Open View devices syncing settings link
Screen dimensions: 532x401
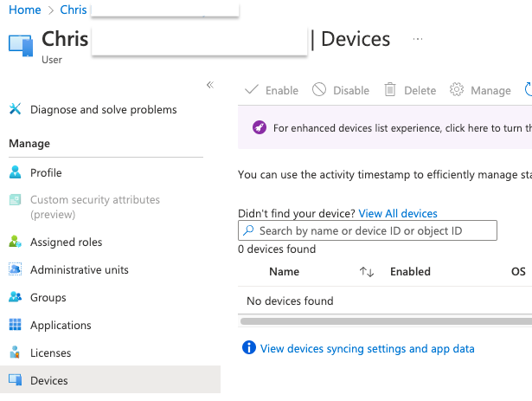point(367,348)
